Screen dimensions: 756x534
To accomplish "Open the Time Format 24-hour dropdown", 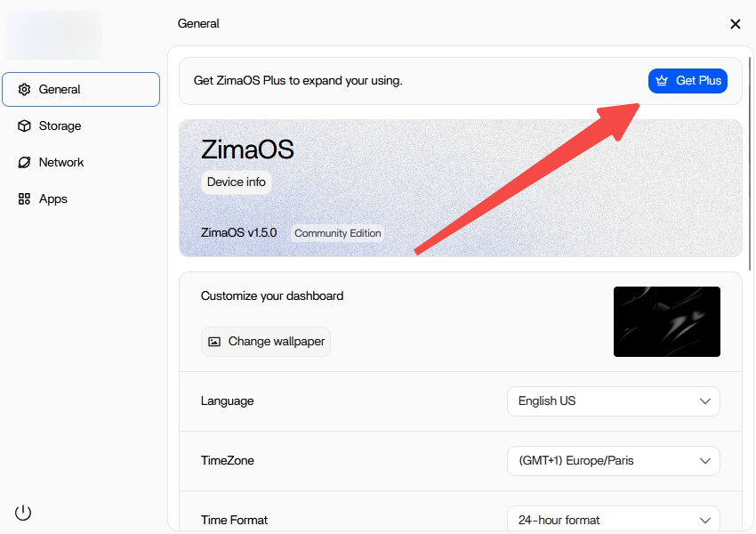I will point(613,520).
